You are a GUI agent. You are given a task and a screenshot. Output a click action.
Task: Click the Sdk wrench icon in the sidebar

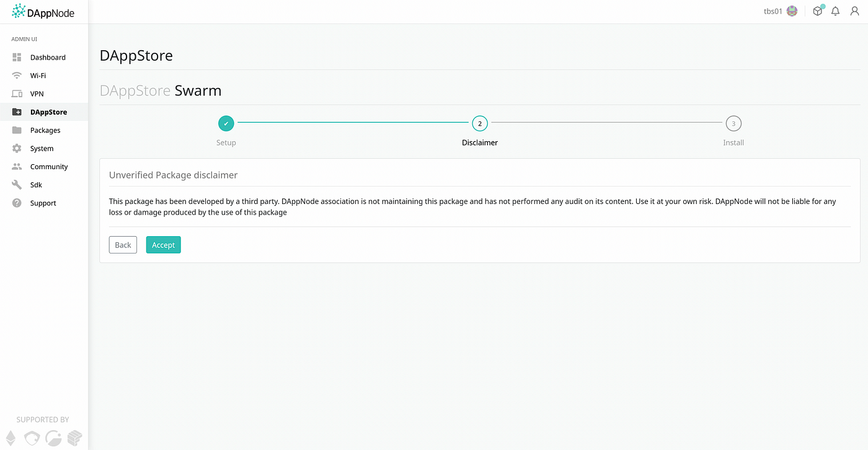click(17, 185)
